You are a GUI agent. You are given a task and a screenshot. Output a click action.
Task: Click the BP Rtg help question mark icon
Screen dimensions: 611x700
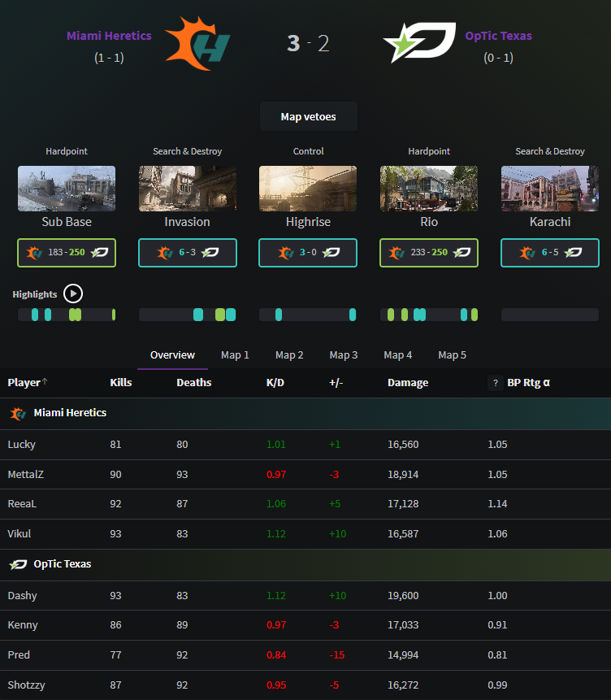click(x=496, y=383)
